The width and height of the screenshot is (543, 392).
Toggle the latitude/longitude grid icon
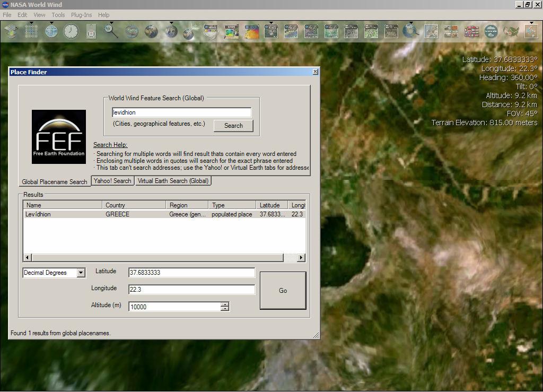(x=31, y=32)
